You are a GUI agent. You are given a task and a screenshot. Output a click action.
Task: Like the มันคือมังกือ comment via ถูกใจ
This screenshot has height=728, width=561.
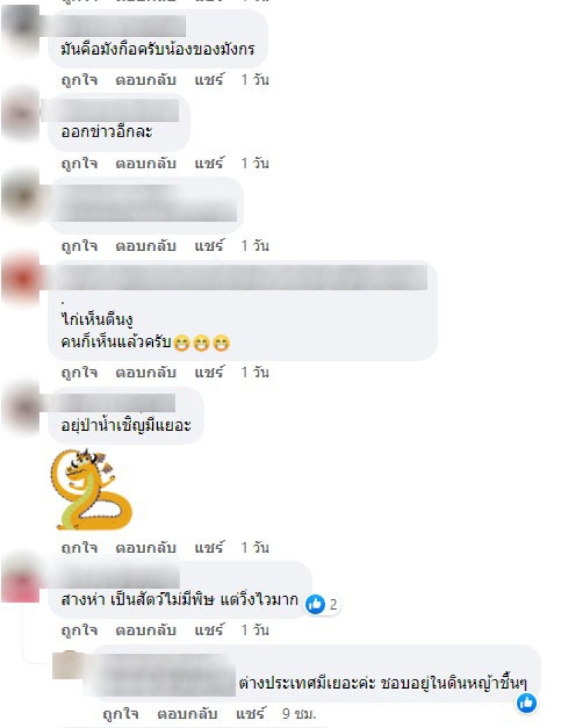(x=79, y=80)
